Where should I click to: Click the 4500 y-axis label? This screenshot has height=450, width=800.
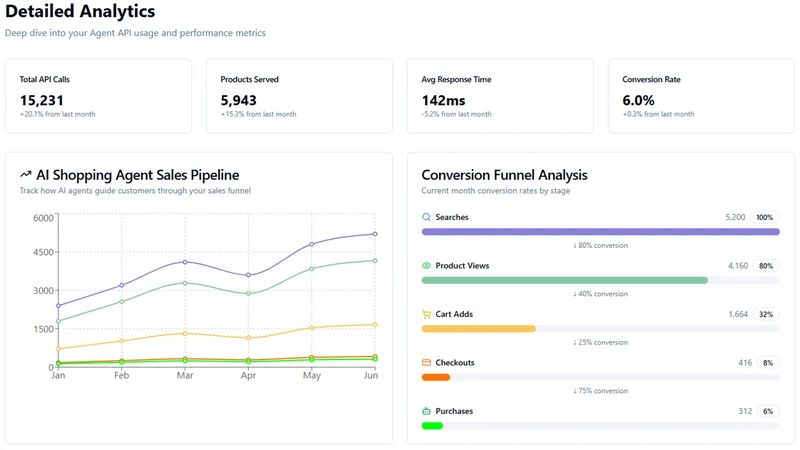pos(43,252)
